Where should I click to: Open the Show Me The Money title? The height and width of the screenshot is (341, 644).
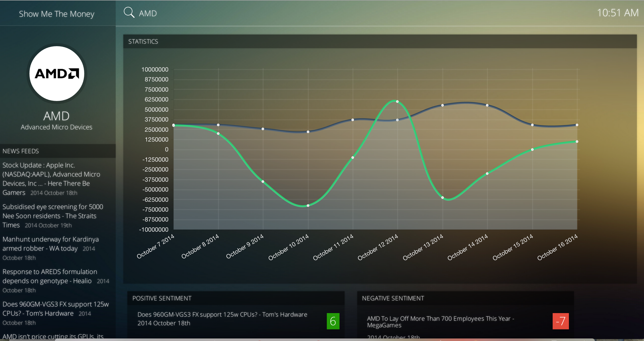coord(57,14)
